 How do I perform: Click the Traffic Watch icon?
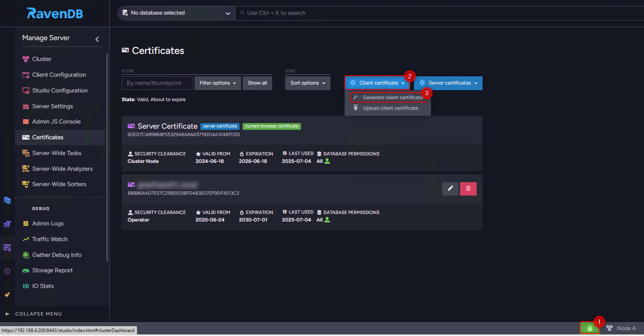(26, 239)
